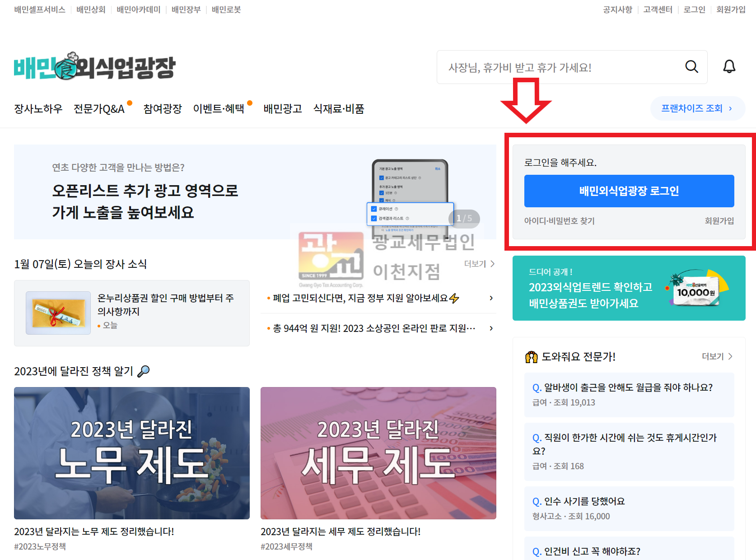Open question 인건비 신고 꼭 해야하죠

[629, 549]
